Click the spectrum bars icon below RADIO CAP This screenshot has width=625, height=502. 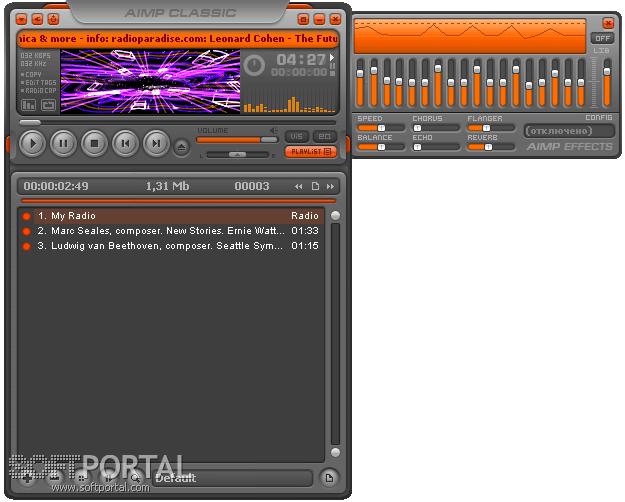tap(28, 105)
